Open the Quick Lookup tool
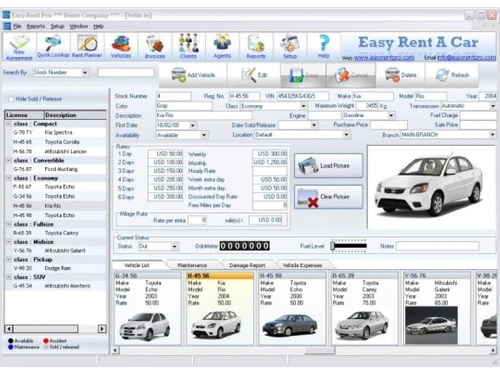Screen dimensions: 500x375 [x=53, y=47]
